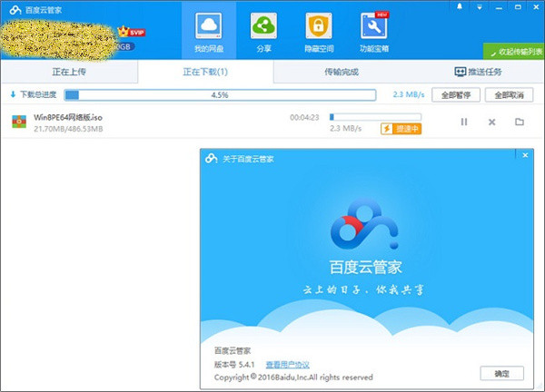Pause the Win8PE64网络版.iso download
The height and width of the screenshot is (392, 545).
(x=464, y=122)
